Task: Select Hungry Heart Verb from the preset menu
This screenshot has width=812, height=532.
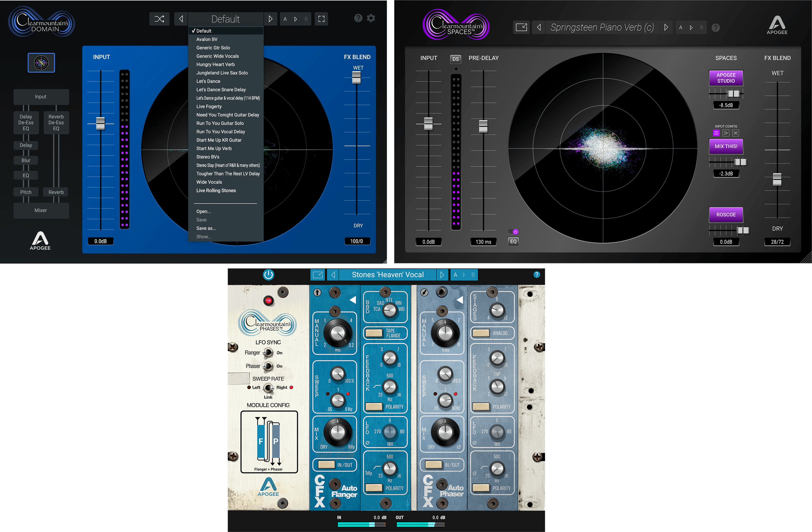Action: point(215,64)
